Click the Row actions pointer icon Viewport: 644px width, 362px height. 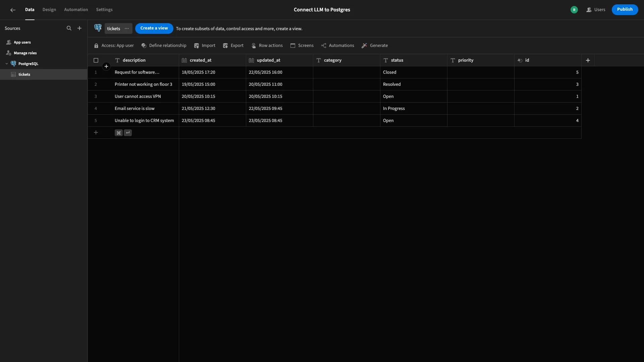[x=254, y=46]
